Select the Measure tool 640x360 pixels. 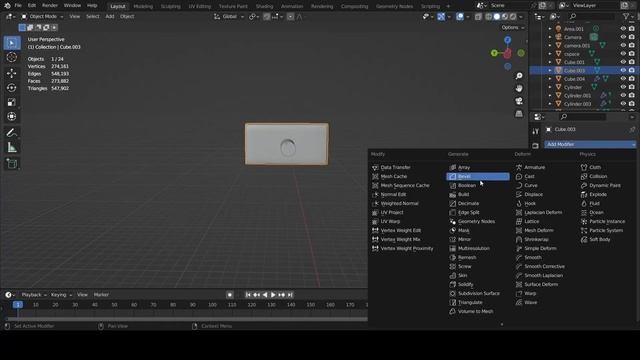click(12, 147)
